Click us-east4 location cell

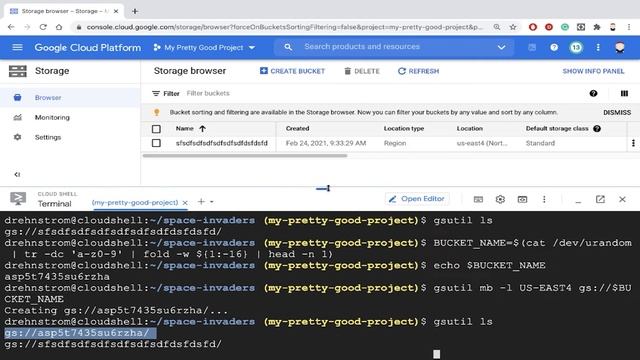482,143
